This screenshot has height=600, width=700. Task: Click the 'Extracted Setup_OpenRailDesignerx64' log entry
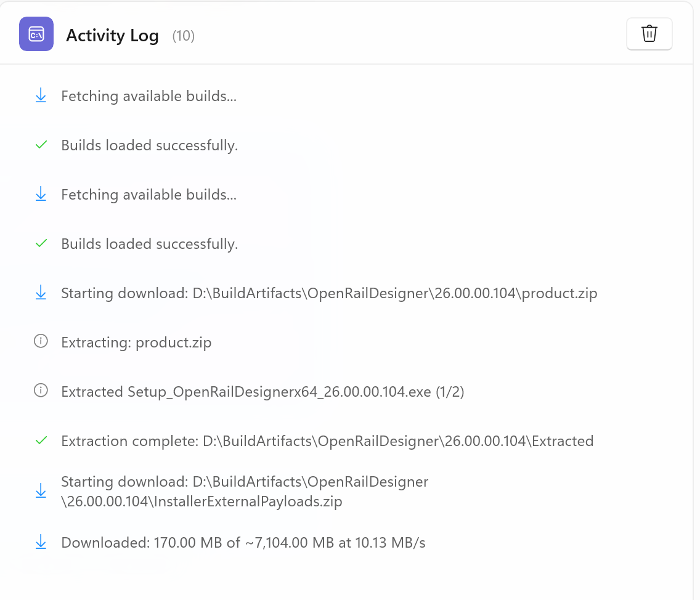point(262,391)
